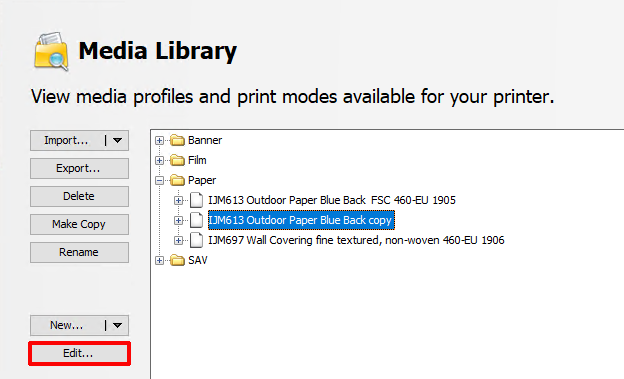This screenshot has height=379, width=624.
Task: Click the IJM613 FSC 460-EU 1905 document icon
Action: [x=196, y=200]
